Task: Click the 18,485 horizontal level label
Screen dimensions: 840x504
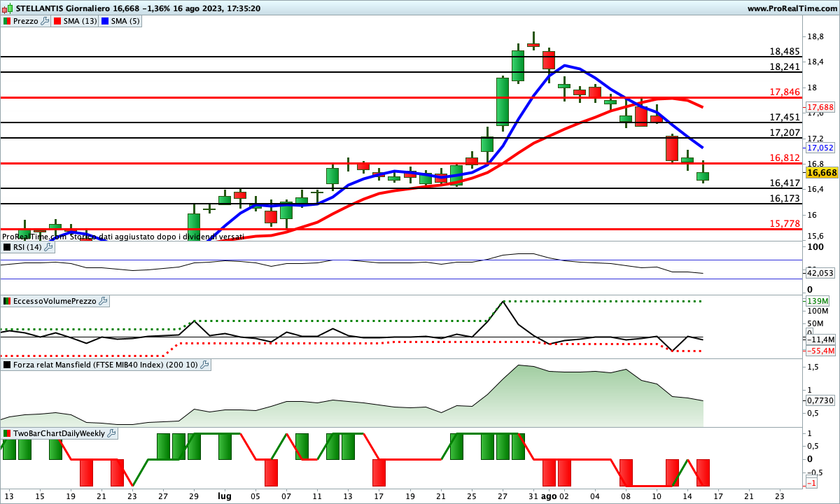Action: pos(785,51)
